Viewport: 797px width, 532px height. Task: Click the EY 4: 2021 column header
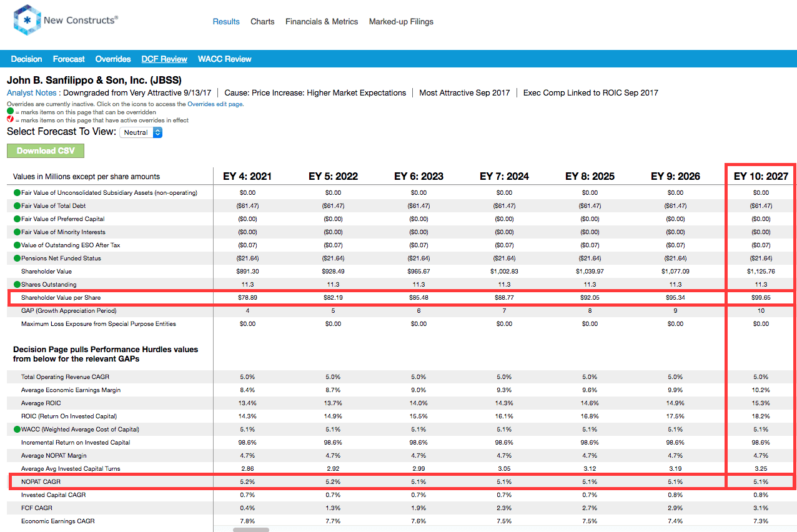tap(247, 176)
